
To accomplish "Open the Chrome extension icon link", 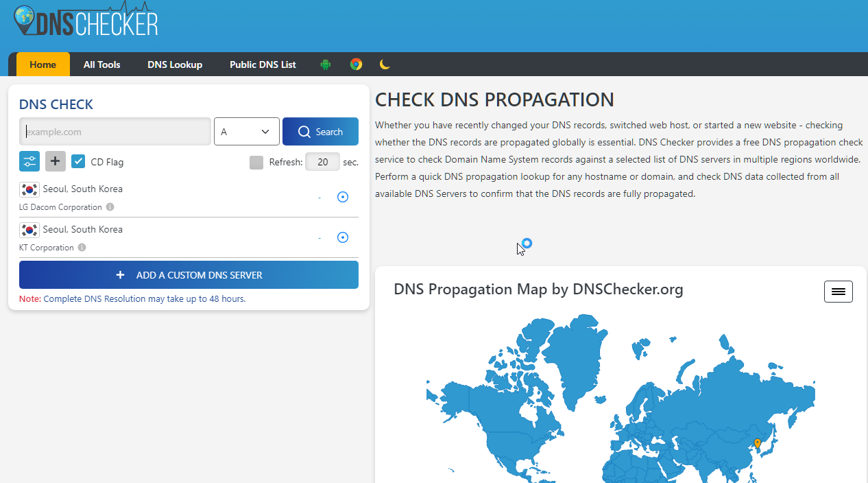I will click(356, 64).
